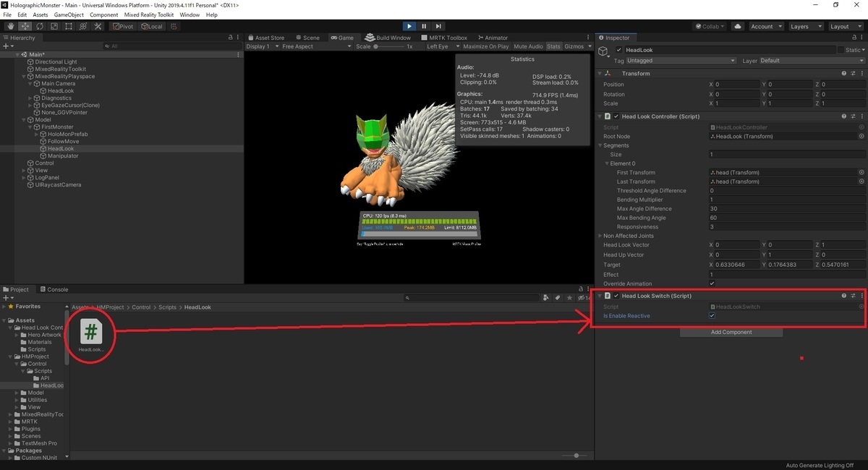Open Transform component preset icon
Viewport: 868px width, 470px height.
[x=853, y=73]
